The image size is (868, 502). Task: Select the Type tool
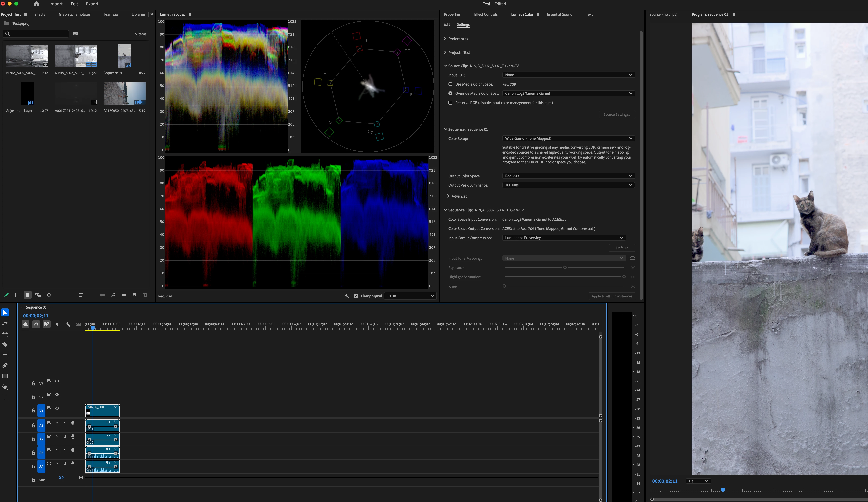pos(5,397)
